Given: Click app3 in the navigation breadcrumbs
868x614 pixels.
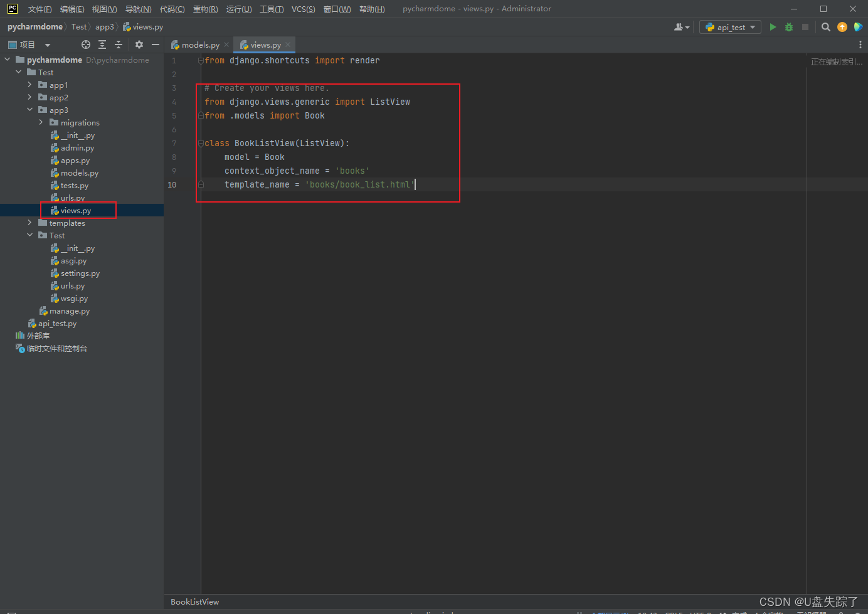Looking at the screenshot, I should 105,26.
